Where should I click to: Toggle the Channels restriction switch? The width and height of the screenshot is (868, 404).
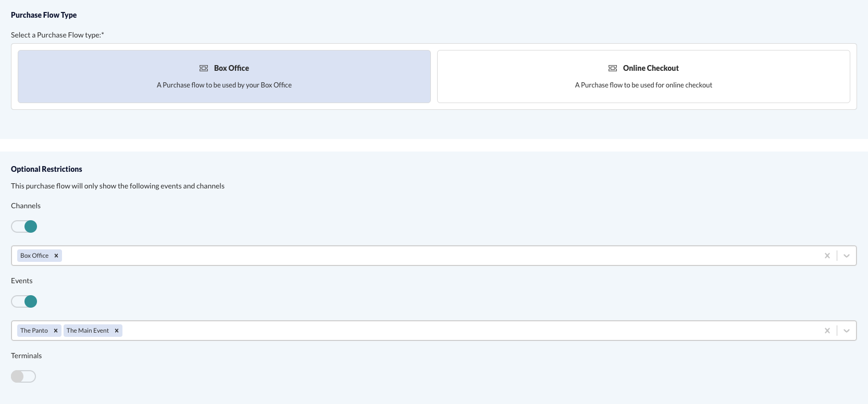24,226
